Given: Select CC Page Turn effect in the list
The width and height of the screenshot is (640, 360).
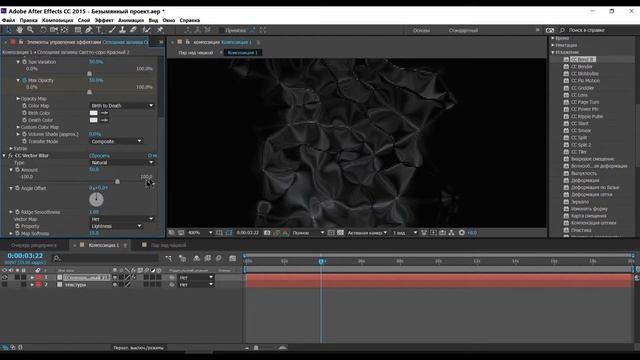Looking at the screenshot, I should tap(585, 102).
